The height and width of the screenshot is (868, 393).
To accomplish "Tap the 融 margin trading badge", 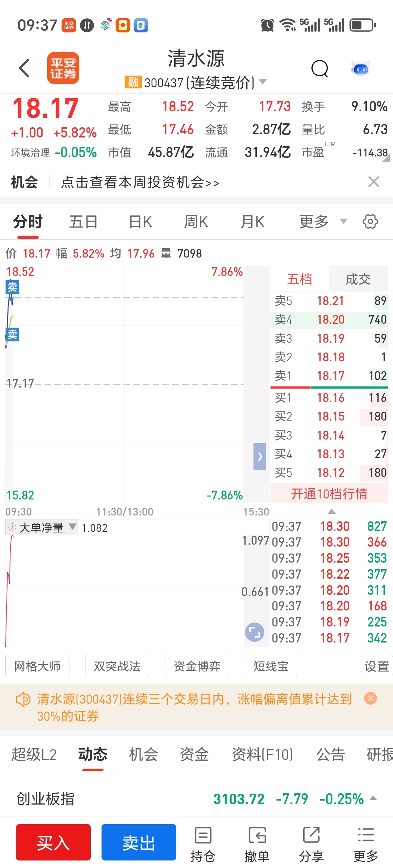I will (133, 82).
